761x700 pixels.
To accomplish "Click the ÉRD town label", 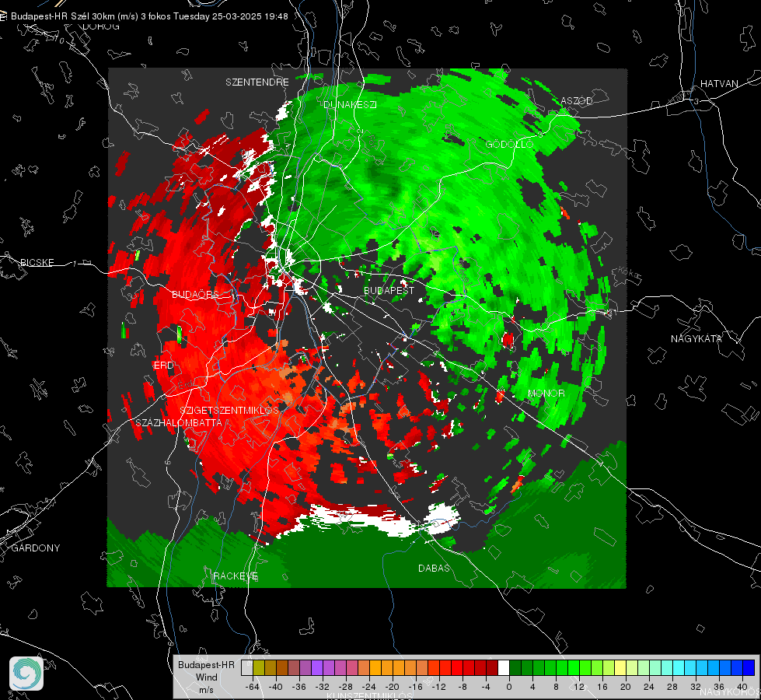I will [163, 366].
